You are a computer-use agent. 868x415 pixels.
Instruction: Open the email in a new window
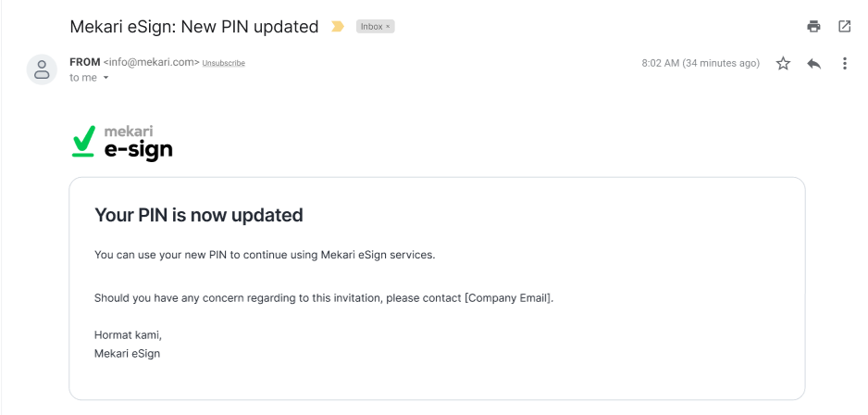tap(844, 27)
